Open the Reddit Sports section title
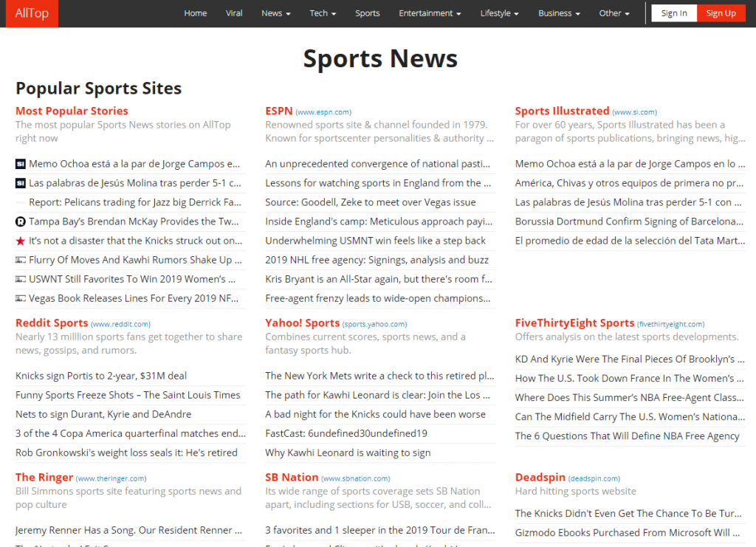Screen dimensions: 756x547 point(52,323)
